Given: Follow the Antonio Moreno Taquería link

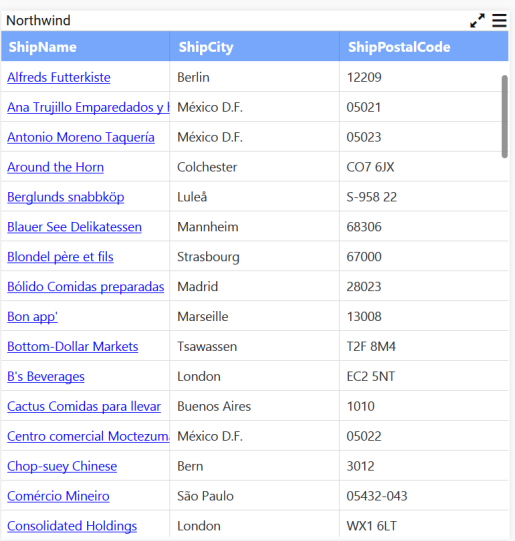Looking at the screenshot, I should pyautogui.click(x=81, y=137).
